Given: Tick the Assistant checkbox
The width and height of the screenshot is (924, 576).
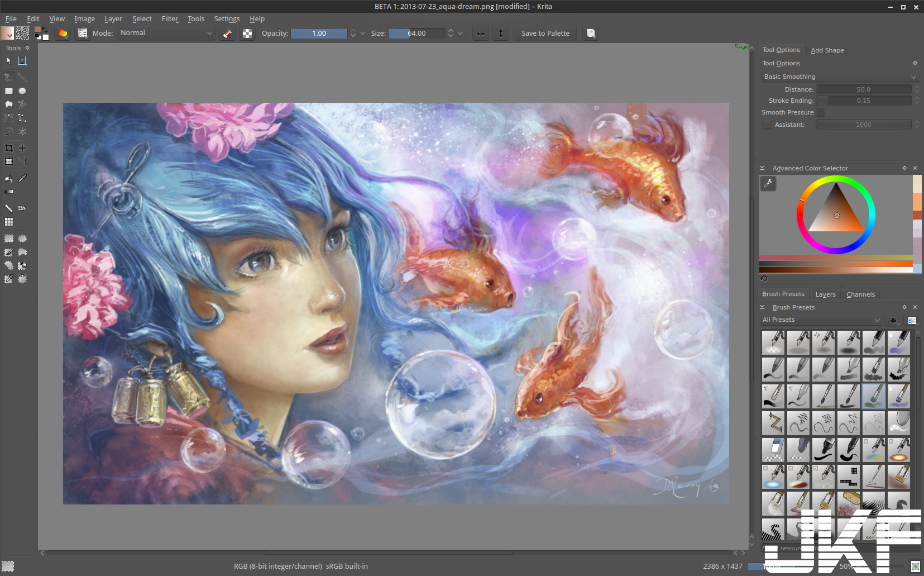Looking at the screenshot, I should (767, 125).
